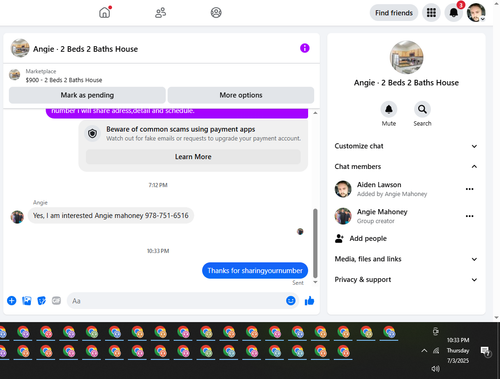Click the 'Sent' status text
This screenshot has width=500, height=379.
click(x=298, y=283)
